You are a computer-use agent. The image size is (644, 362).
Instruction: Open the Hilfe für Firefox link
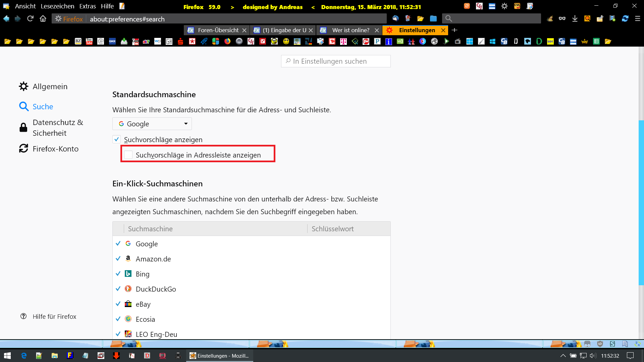pos(54,316)
